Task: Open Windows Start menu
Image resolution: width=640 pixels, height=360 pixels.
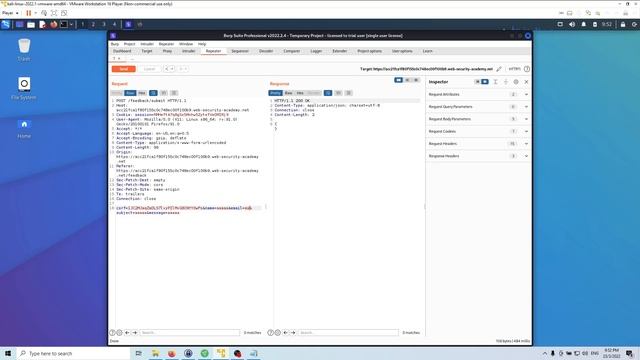Action: 8,353
